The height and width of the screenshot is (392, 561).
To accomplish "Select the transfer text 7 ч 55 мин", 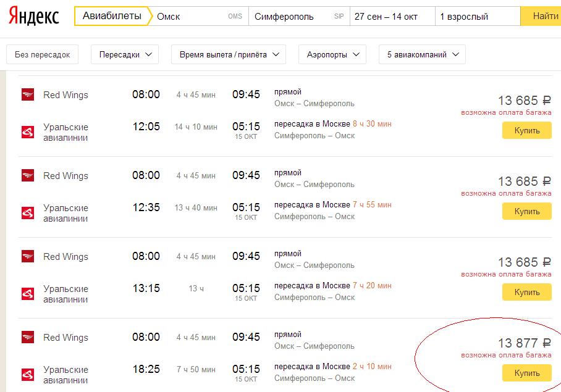I will click(372, 204).
